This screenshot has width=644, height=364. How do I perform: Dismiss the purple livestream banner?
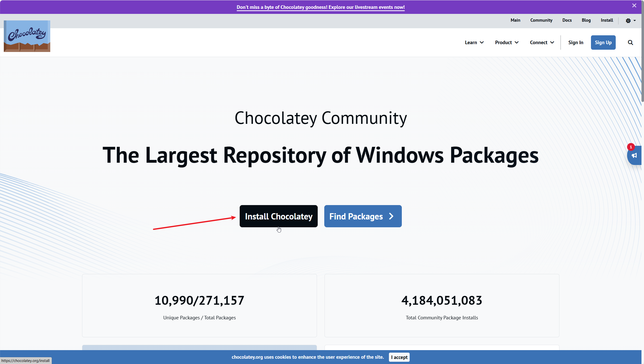pyautogui.click(x=634, y=6)
